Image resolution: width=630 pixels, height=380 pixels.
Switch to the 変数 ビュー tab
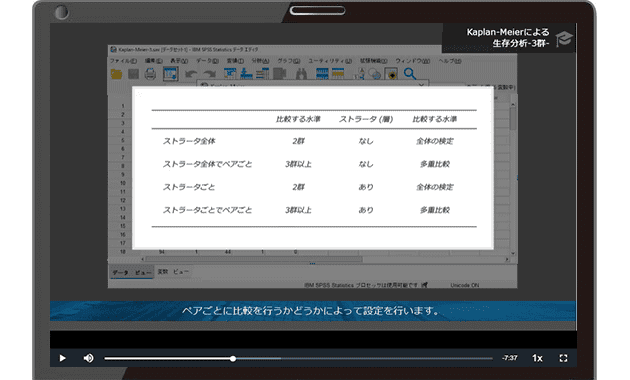click(x=173, y=272)
